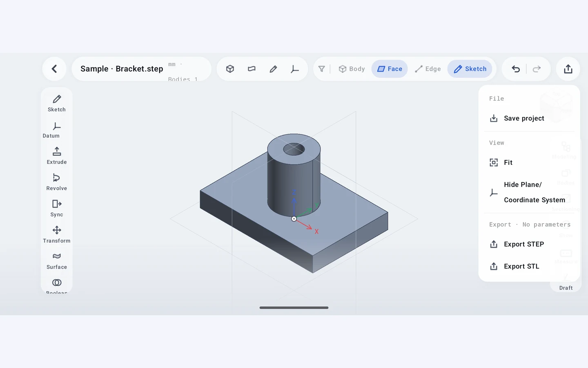Click the cube icon in the top toolbar

click(230, 69)
